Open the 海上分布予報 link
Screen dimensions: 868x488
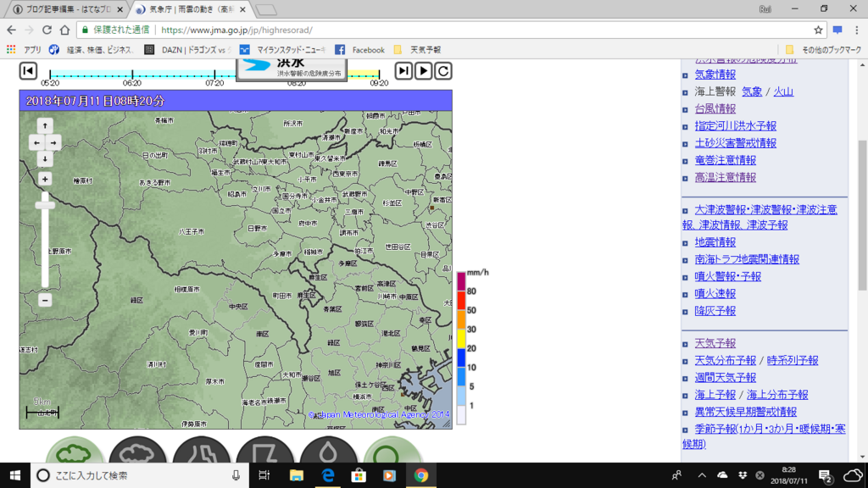tap(777, 395)
